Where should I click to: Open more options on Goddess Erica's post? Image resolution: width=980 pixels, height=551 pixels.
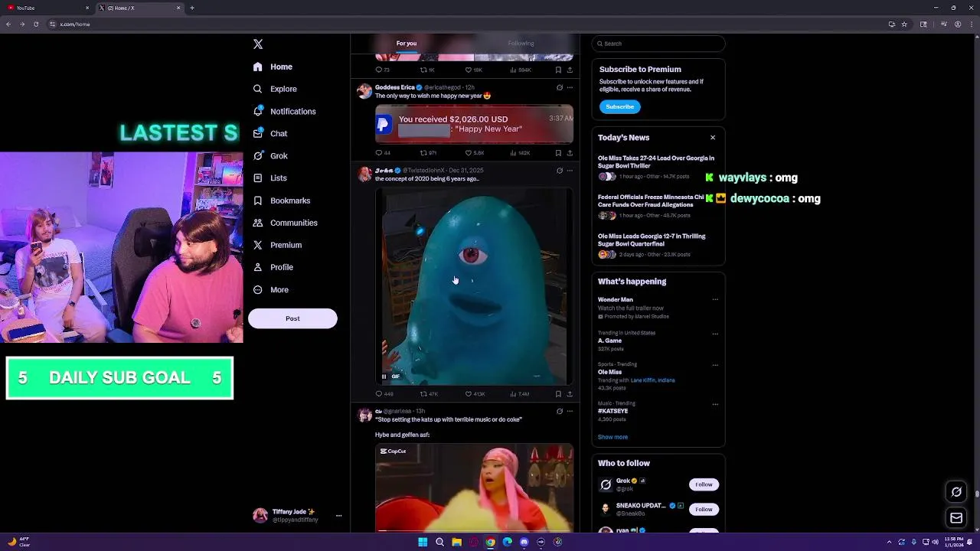(x=570, y=87)
